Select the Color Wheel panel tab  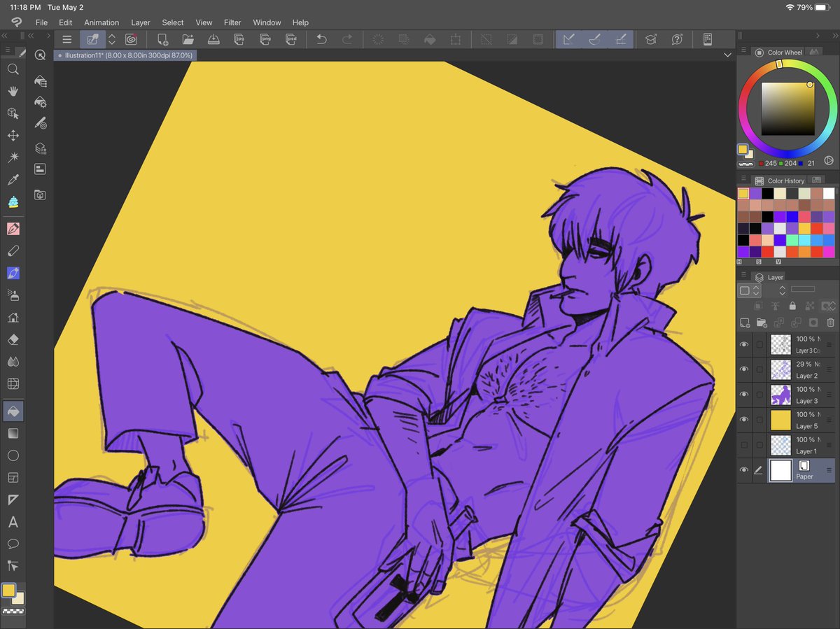pyautogui.click(x=779, y=52)
